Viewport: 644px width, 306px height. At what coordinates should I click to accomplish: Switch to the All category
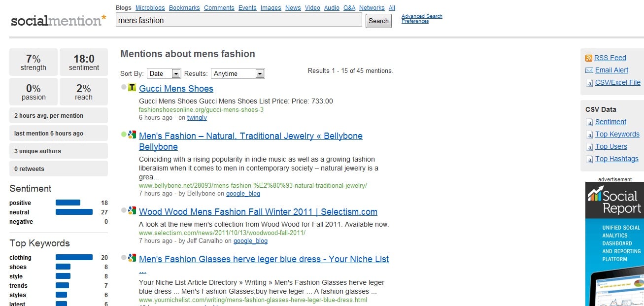pos(392,8)
